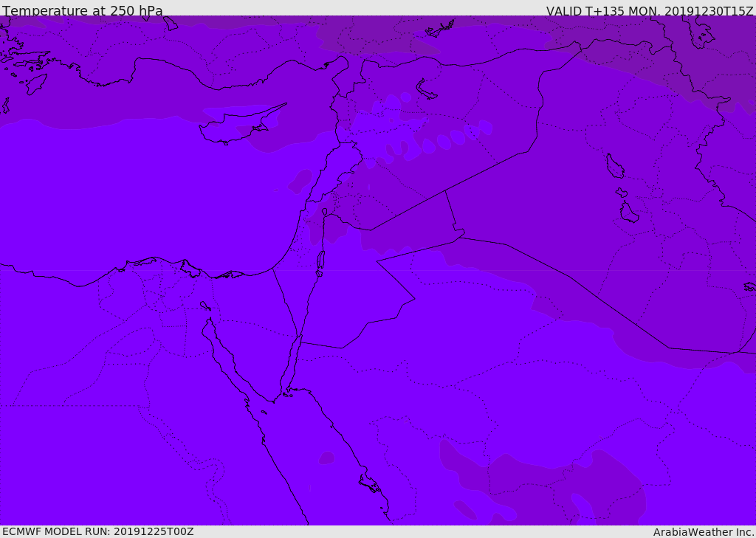Click the 'ArabiaWeather Inc.' credit text
This screenshot has width=756, height=538.
coord(704,532)
